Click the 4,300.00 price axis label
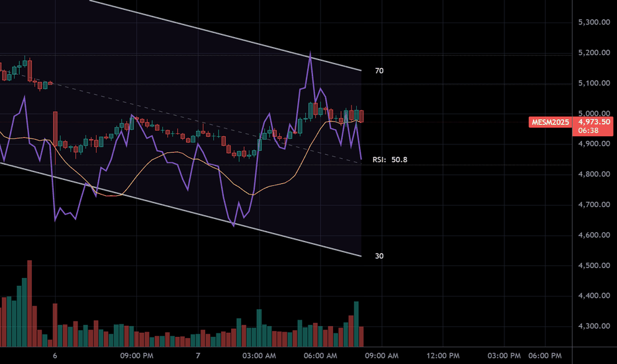617x364 pixels. click(x=594, y=326)
